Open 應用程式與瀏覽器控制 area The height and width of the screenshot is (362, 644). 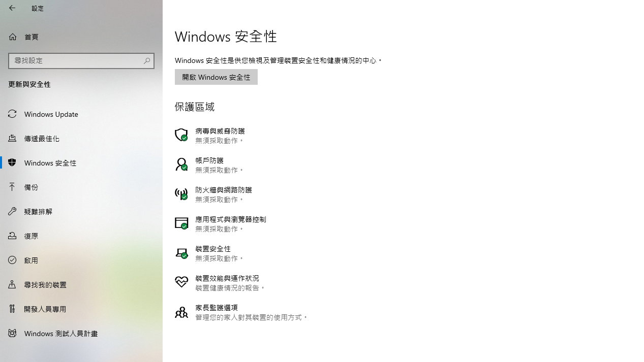coord(221,223)
